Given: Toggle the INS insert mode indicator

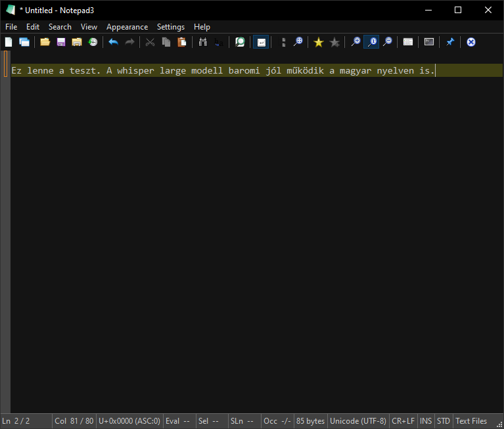Looking at the screenshot, I should pos(426,421).
